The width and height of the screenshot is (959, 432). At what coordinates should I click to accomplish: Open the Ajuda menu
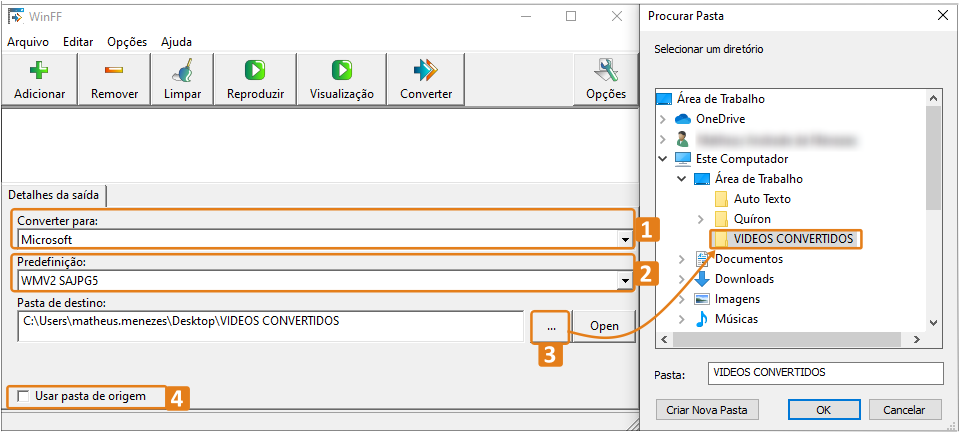pos(177,42)
